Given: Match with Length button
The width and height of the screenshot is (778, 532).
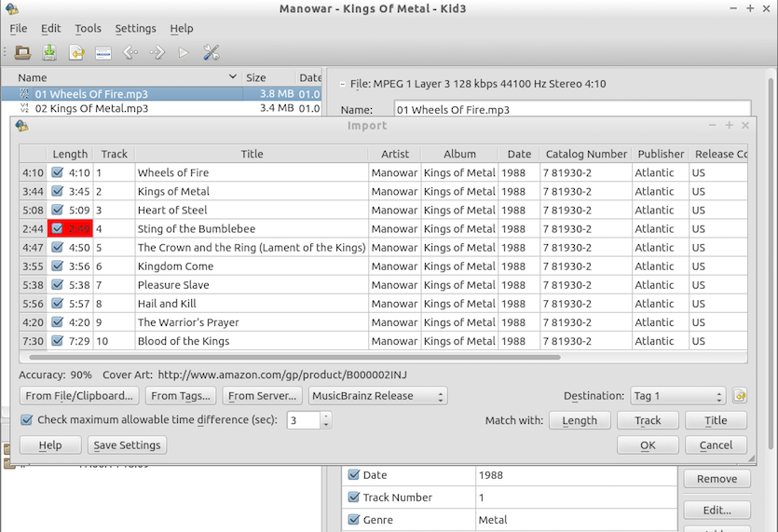Looking at the screenshot, I should tap(580, 420).
